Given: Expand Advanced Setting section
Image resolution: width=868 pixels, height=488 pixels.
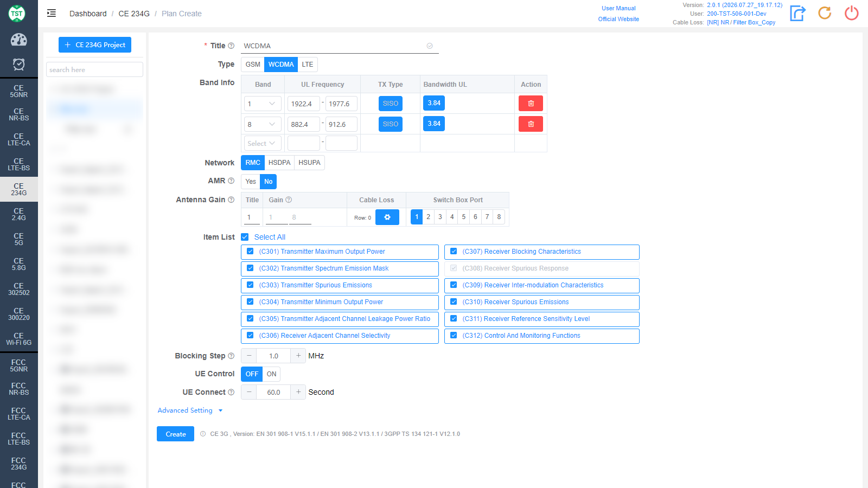Looking at the screenshot, I should coord(190,410).
